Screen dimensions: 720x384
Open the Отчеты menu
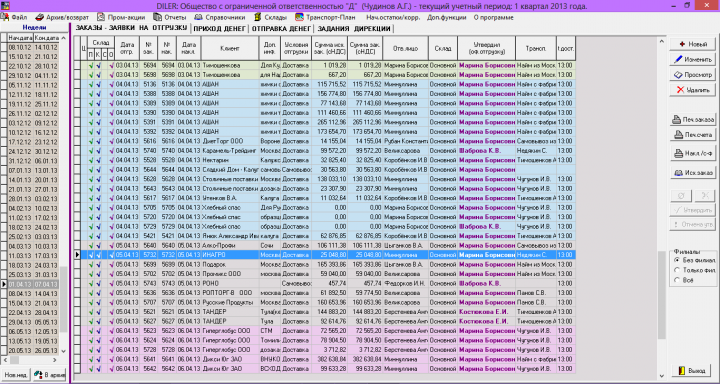pos(169,17)
